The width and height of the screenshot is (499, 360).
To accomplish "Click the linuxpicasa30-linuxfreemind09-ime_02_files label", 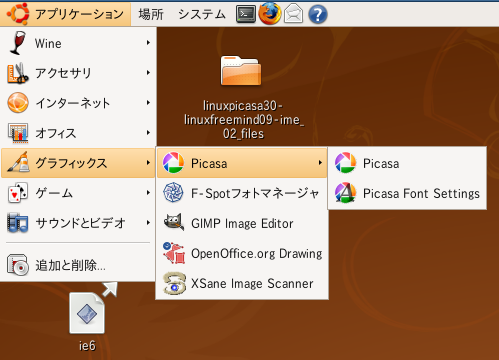I will point(244,120).
